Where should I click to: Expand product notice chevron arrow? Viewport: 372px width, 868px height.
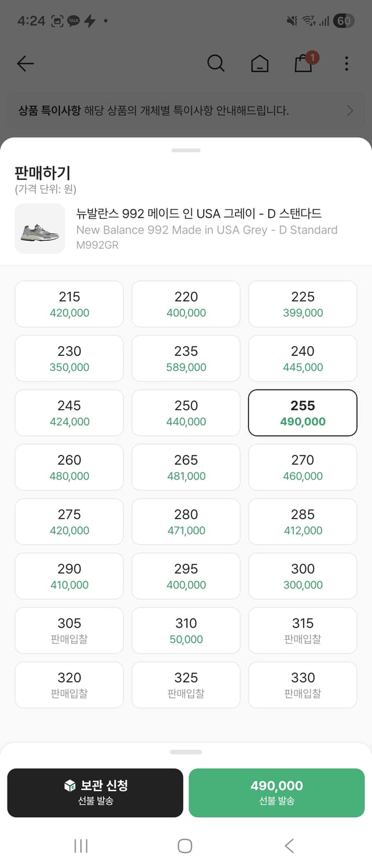pos(349,111)
